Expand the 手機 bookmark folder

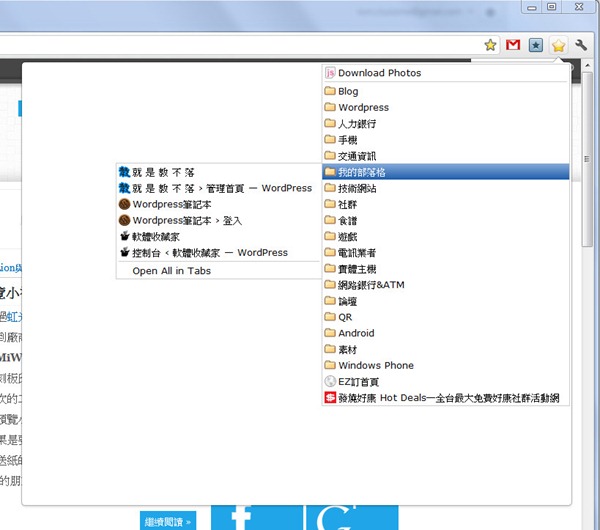(x=446, y=139)
